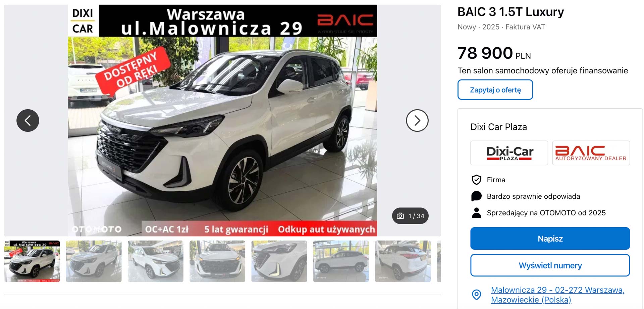The image size is (644, 309).
Task: Select the first thumbnail with Warszawa banner
Action: coord(32,261)
